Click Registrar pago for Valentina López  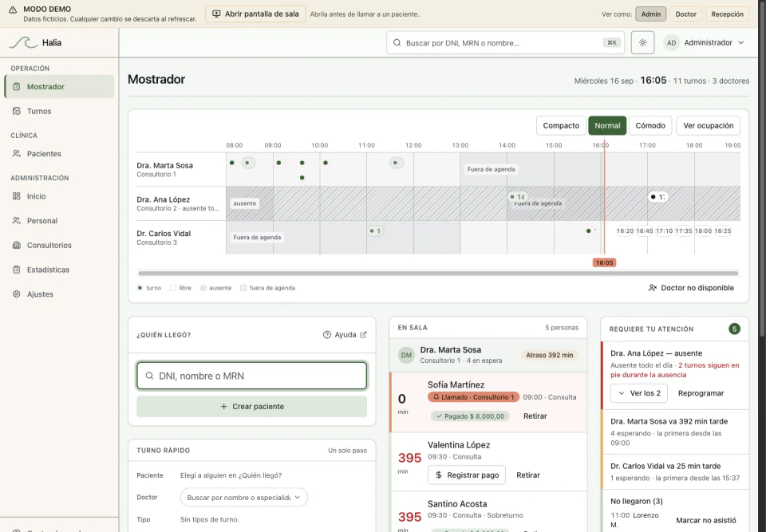click(467, 475)
